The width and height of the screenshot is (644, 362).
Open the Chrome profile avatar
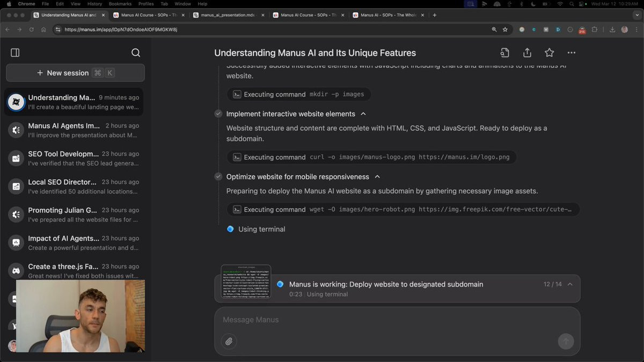tap(625, 29)
